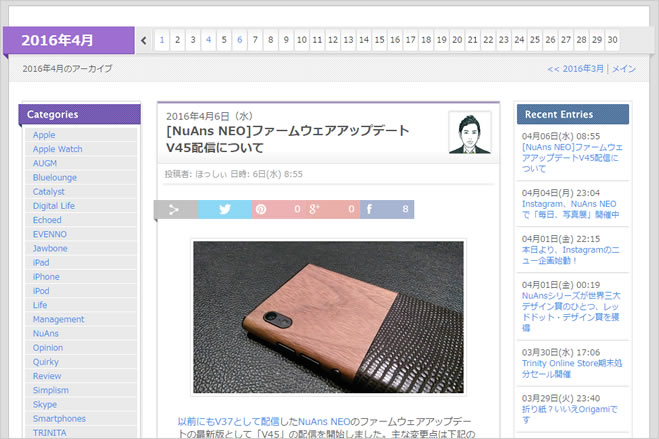Open recent entry about Red Dot Design Award
659x439 pixels.
coord(571,312)
